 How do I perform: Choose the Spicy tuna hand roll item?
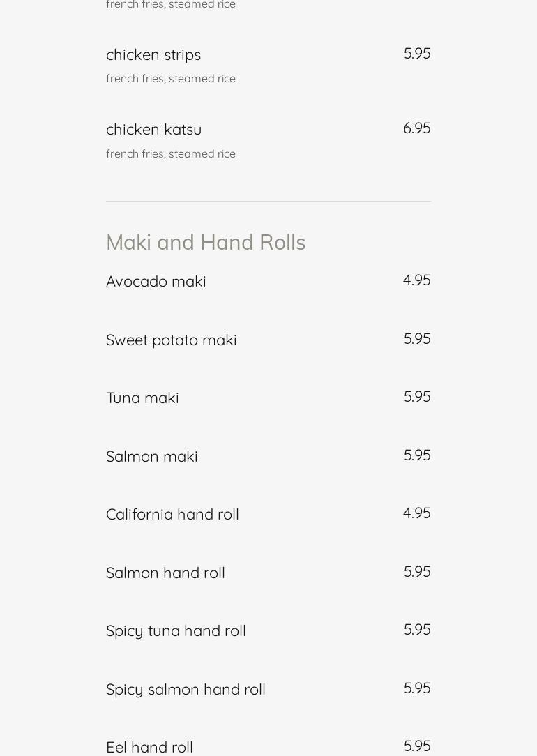[176, 630]
